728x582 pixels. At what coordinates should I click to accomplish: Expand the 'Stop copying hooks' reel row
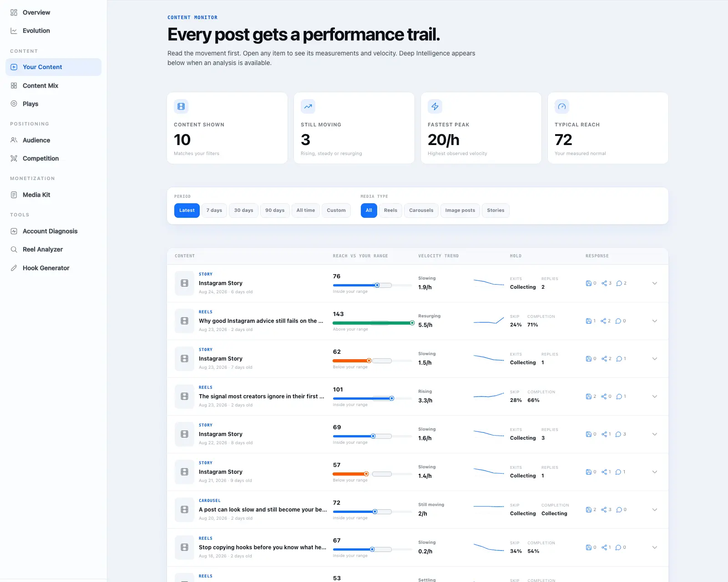655,547
